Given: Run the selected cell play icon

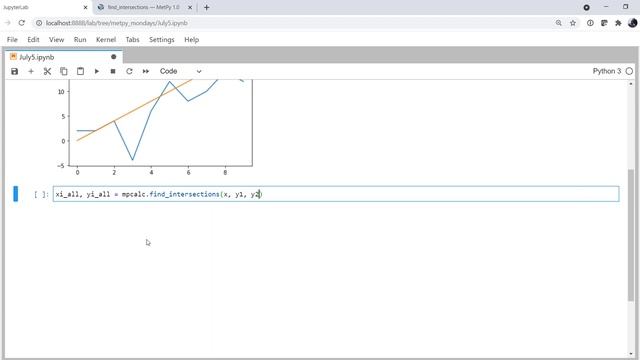Looking at the screenshot, I should [x=97, y=71].
